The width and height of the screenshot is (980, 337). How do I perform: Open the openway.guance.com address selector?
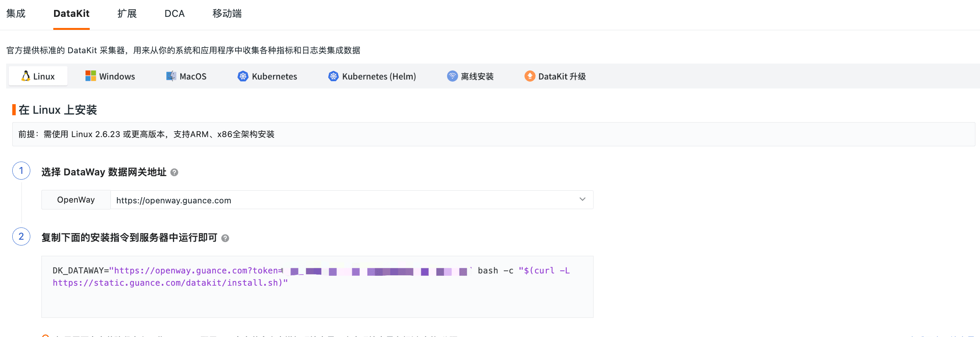point(345,200)
